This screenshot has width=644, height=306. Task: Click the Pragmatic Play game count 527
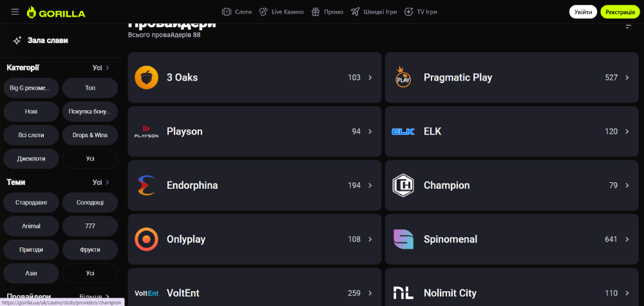[x=611, y=78]
